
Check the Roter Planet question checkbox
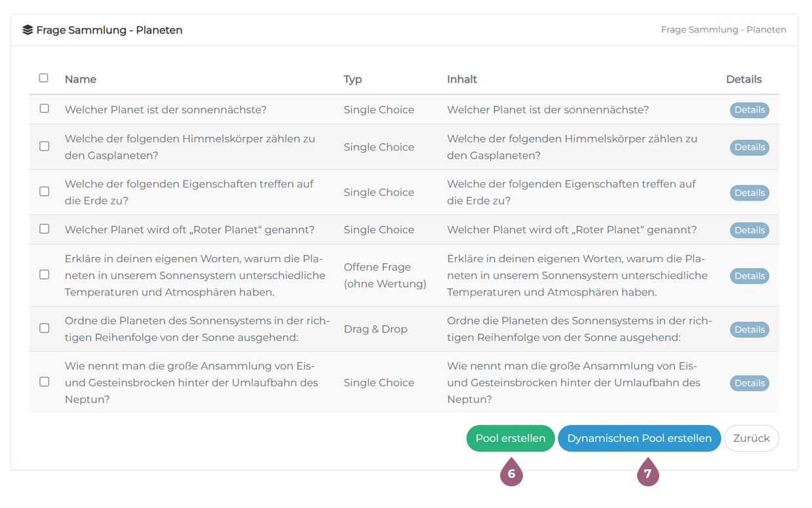(45, 229)
